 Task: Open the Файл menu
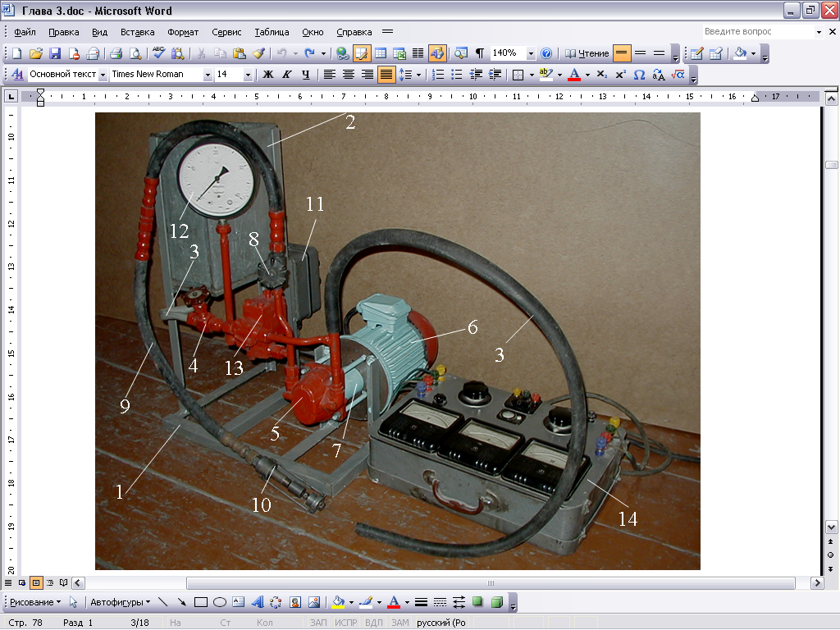[x=25, y=32]
